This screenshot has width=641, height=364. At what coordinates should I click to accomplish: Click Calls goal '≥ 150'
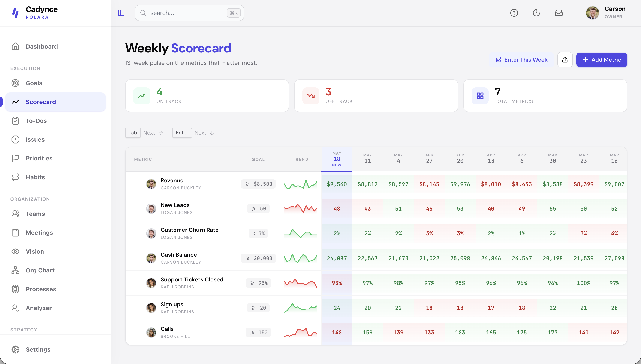coord(258,333)
